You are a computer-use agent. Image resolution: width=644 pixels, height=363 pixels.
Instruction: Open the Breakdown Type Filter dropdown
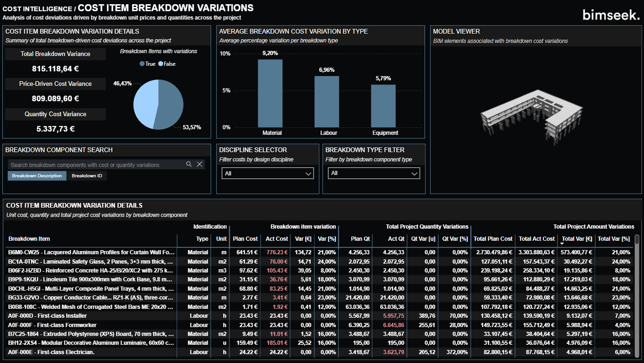[x=373, y=173]
